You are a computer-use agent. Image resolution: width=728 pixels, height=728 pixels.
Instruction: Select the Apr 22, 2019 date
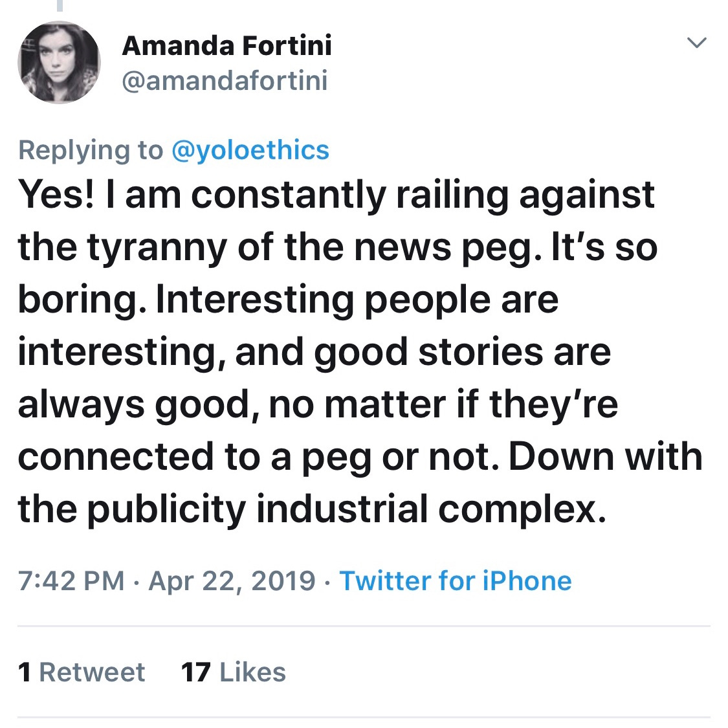pyautogui.click(x=232, y=580)
